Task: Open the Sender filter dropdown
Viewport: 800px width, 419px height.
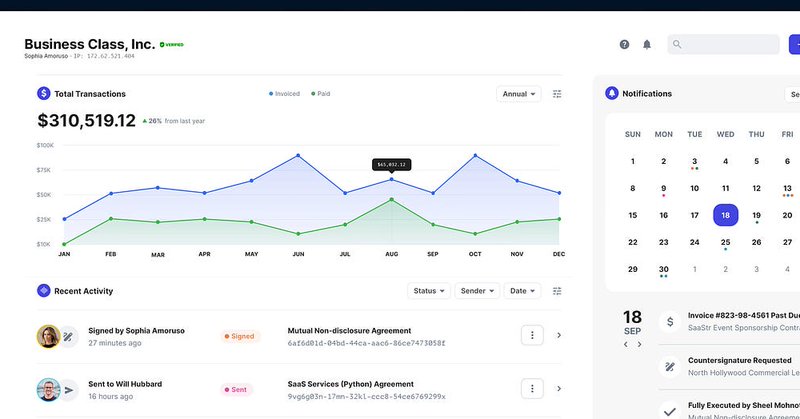Action: click(x=477, y=291)
